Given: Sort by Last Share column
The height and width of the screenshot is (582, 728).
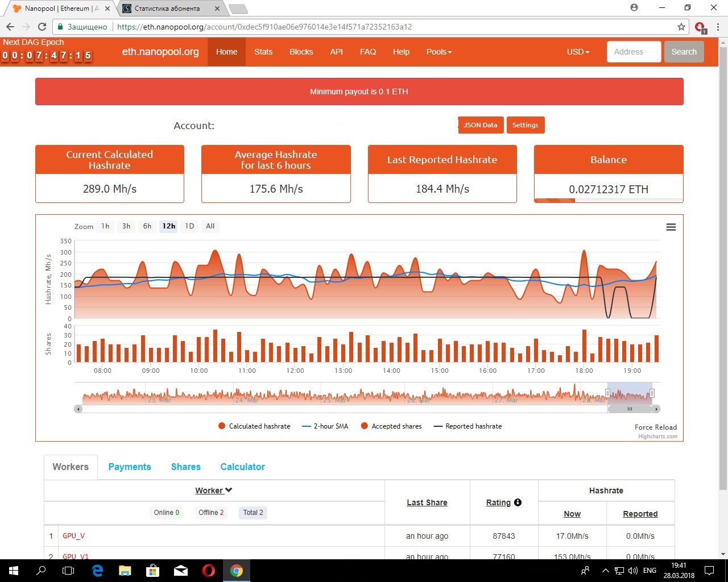Looking at the screenshot, I should [427, 502].
